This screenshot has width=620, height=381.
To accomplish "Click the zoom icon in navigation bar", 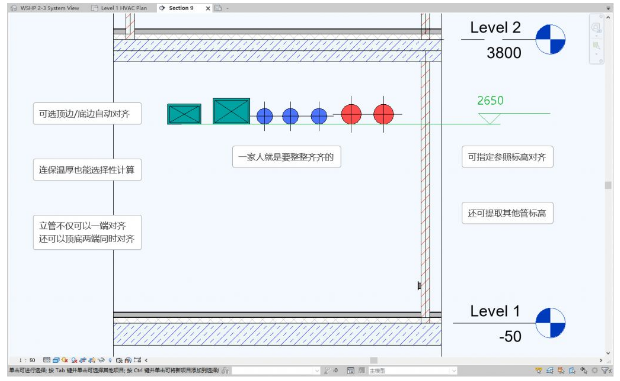I will tap(596, 45).
